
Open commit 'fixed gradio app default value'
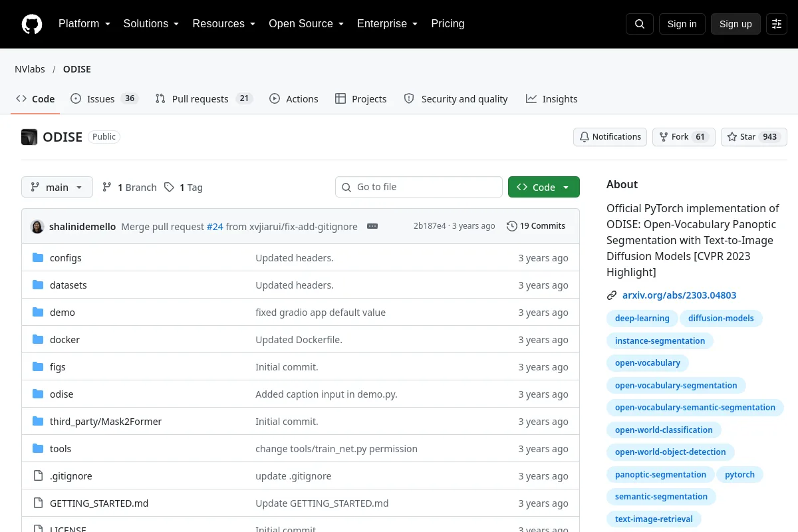321,313
